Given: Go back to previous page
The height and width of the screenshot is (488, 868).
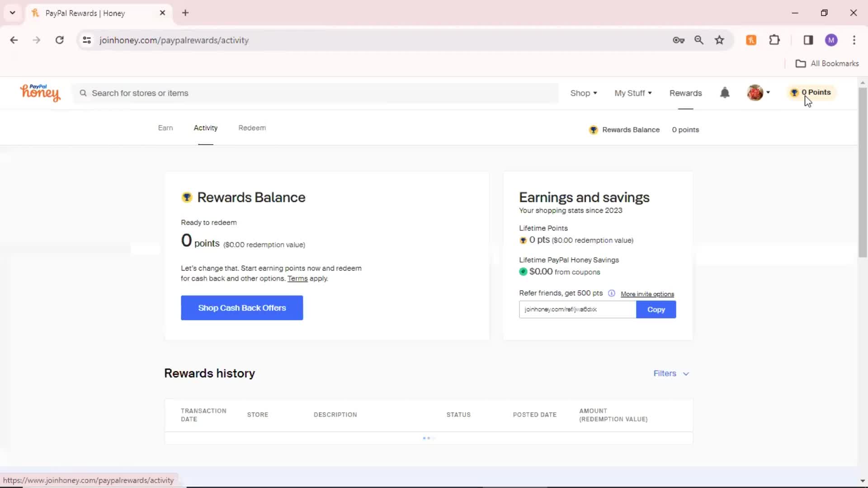Looking at the screenshot, I should (14, 40).
